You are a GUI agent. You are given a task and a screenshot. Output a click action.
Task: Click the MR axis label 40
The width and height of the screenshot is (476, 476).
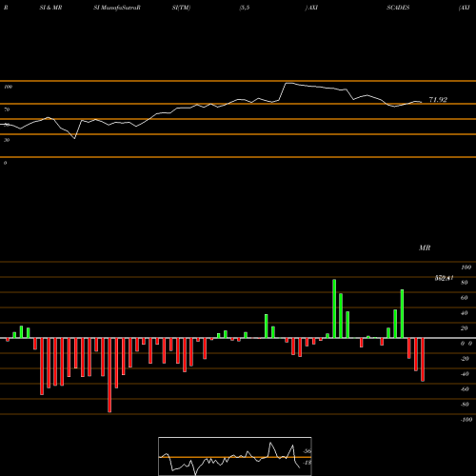click(x=465, y=313)
